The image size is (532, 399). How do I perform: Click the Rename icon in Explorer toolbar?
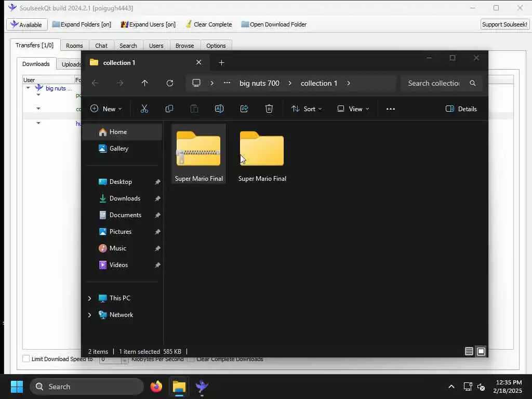point(219,109)
